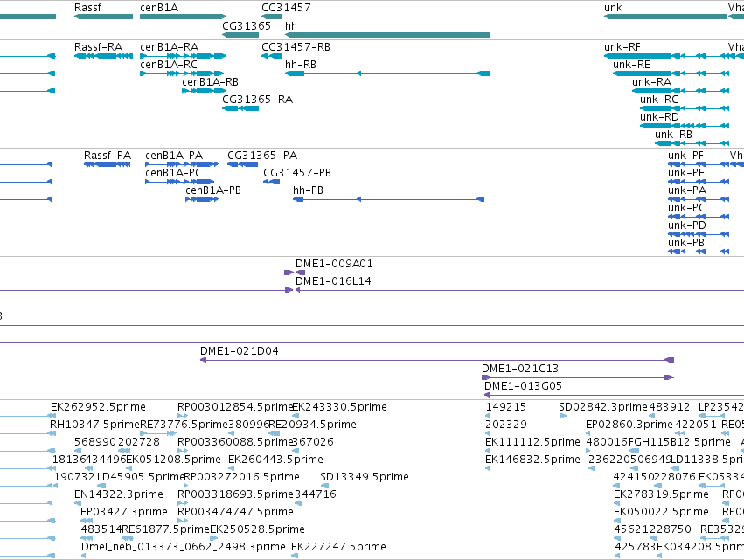Click EST EK250528.5prime

[x=257, y=529]
